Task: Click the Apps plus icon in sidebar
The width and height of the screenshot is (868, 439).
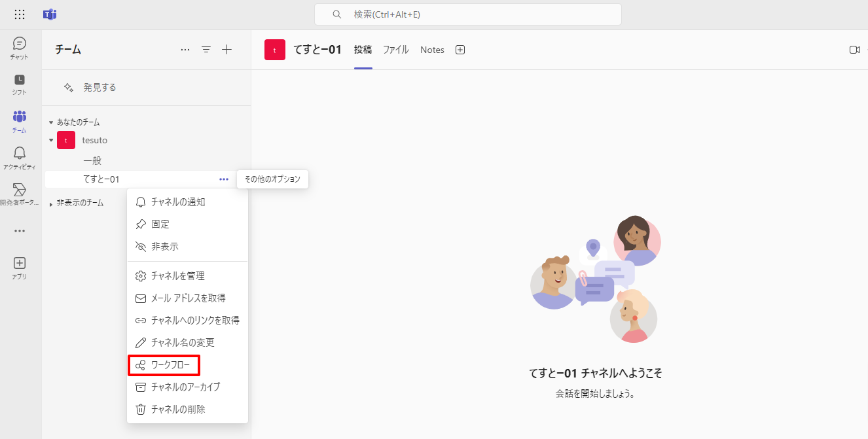Action: [20, 267]
